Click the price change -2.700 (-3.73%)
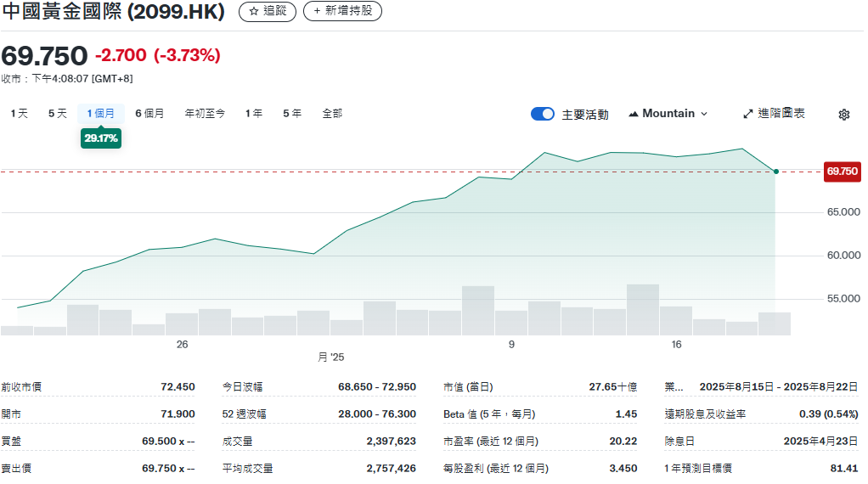 click(158, 55)
